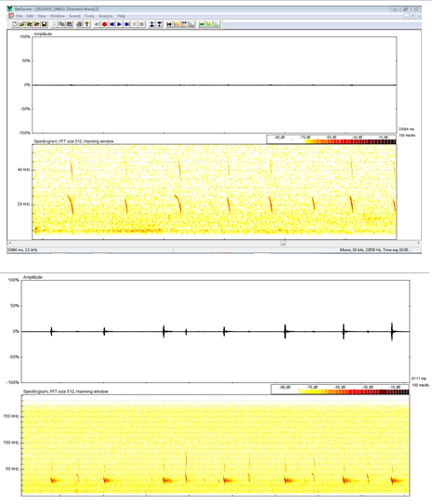Jump to end with the blue skip-forward icon
This screenshot has height=504, width=432.
(127, 24)
